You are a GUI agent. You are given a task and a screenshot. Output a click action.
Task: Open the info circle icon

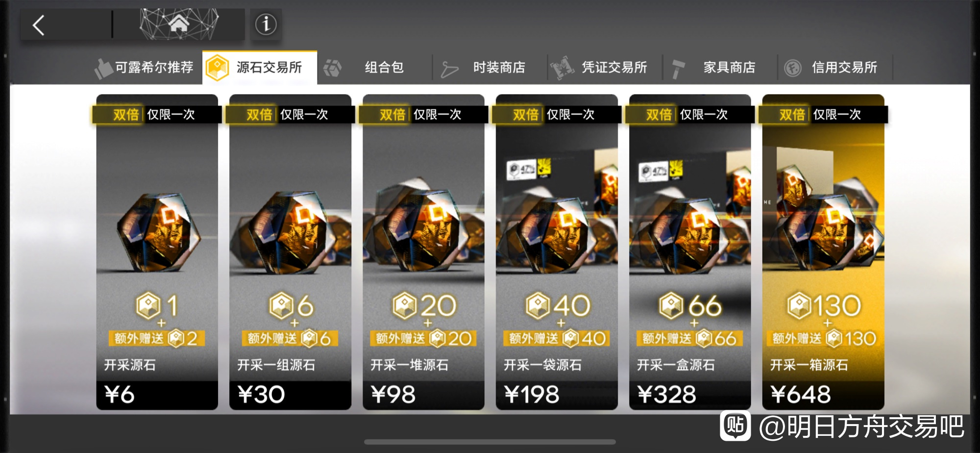266,24
